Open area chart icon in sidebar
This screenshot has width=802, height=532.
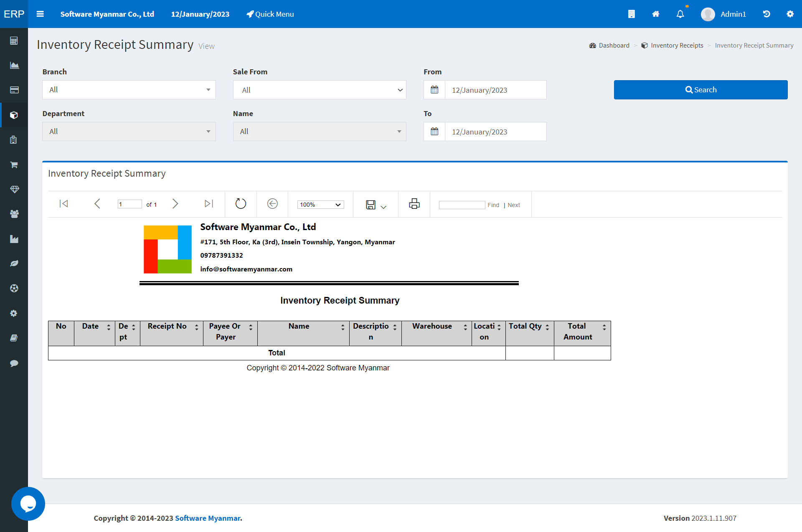click(x=14, y=65)
